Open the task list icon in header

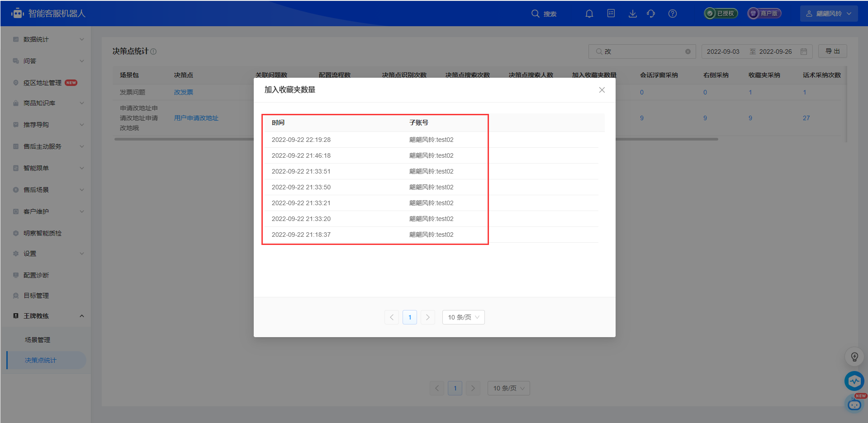click(x=611, y=14)
